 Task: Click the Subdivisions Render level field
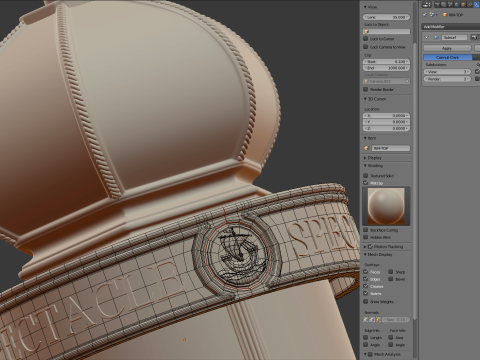(x=447, y=79)
